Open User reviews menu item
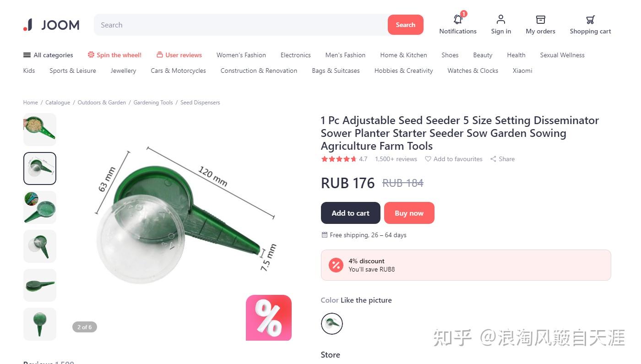 (179, 55)
